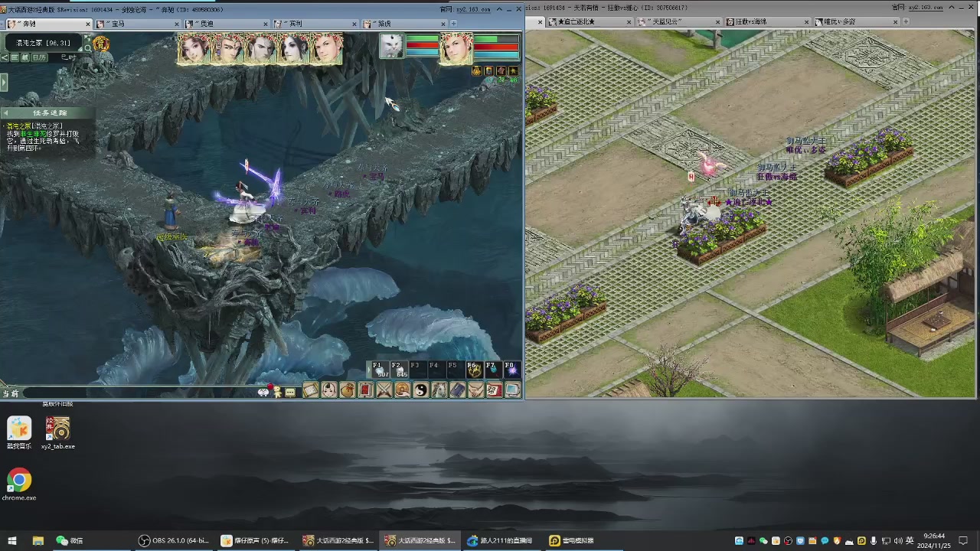Click the white pet face with red balloon

[264, 391]
